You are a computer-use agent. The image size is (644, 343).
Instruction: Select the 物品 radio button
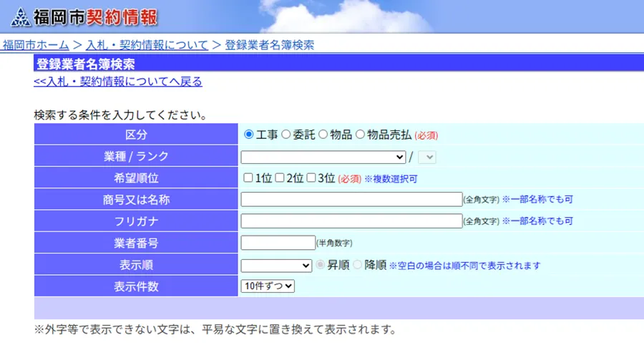[323, 135]
